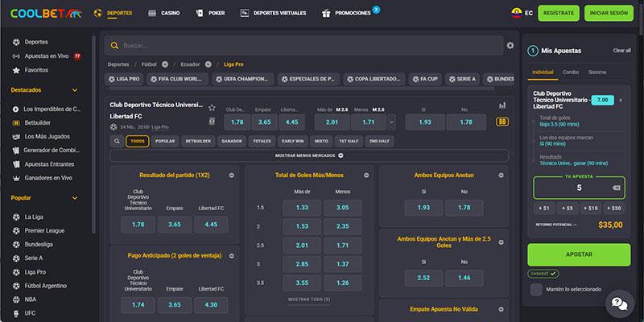Select No 1.46 for both score and over 2.5
644x322 pixels.
(464, 278)
